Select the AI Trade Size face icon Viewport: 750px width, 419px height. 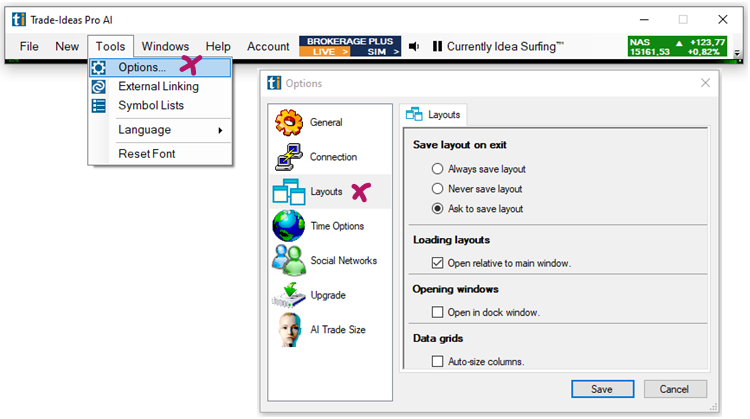(x=289, y=330)
